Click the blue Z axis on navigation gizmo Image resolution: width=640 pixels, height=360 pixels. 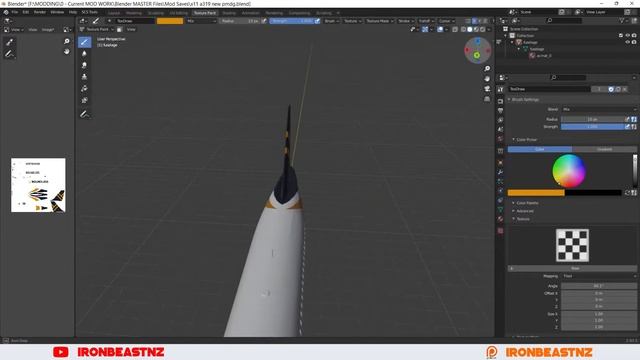[x=478, y=42]
